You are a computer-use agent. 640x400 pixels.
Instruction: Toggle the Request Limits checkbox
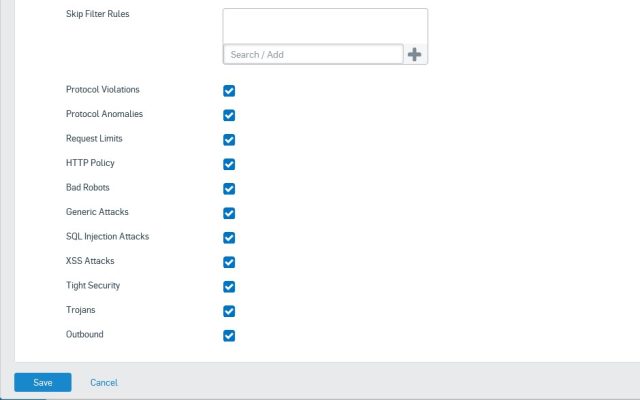tap(229, 140)
